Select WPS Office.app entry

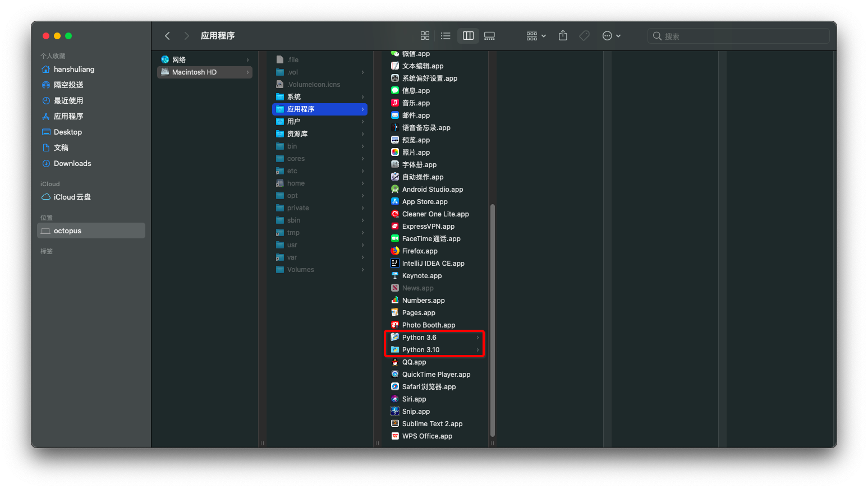[435, 436]
